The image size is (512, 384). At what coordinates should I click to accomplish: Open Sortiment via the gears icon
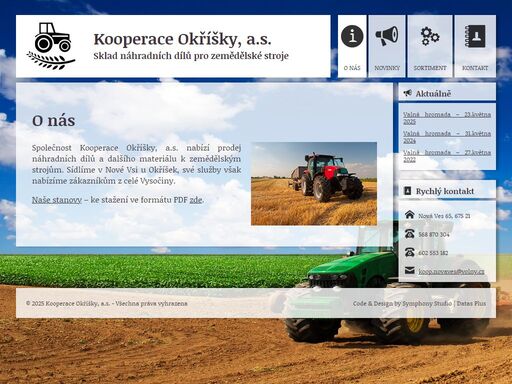tap(430, 36)
